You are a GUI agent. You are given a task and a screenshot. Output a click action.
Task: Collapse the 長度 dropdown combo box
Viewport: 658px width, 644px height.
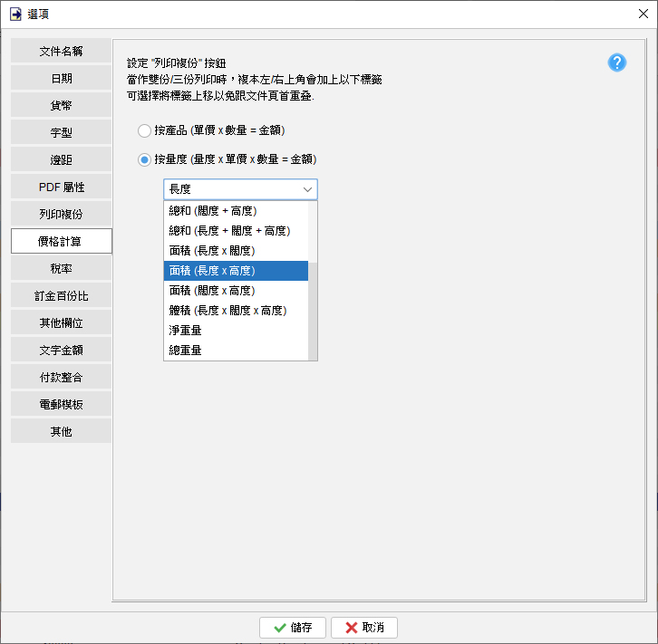coord(240,189)
